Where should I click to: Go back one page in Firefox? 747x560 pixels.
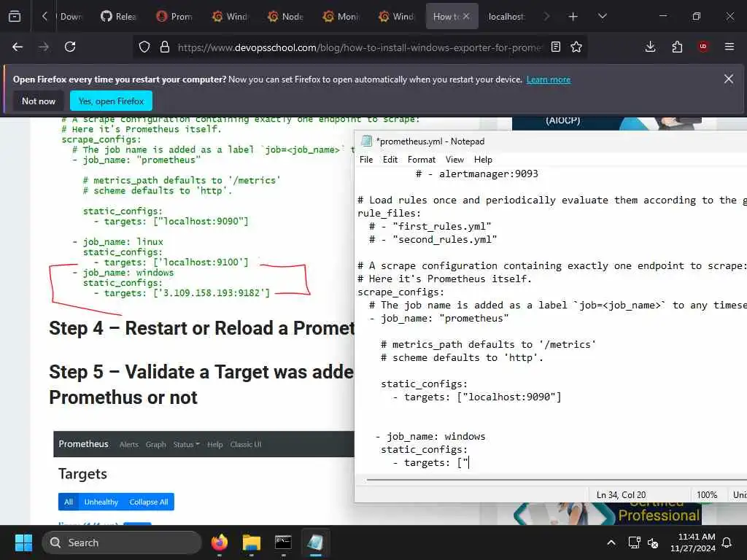(x=18, y=47)
